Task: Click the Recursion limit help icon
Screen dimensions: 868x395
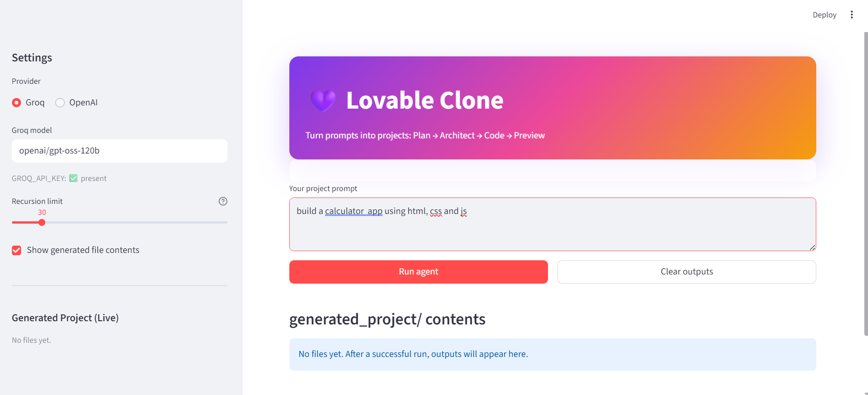Action: (x=222, y=201)
